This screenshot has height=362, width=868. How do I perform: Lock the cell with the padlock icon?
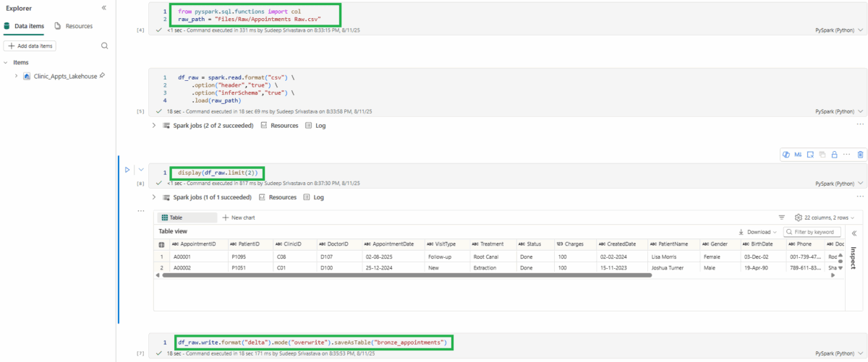pyautogui.click(x=835, y=154)
